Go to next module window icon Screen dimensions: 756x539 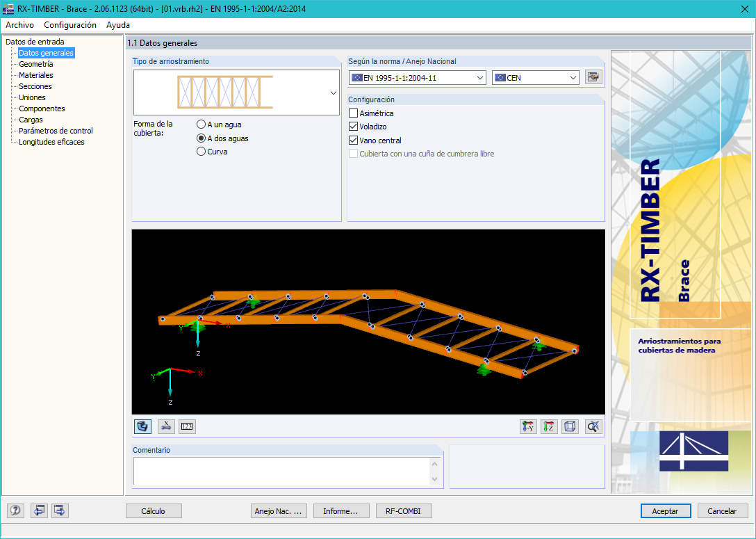[60, 510]
